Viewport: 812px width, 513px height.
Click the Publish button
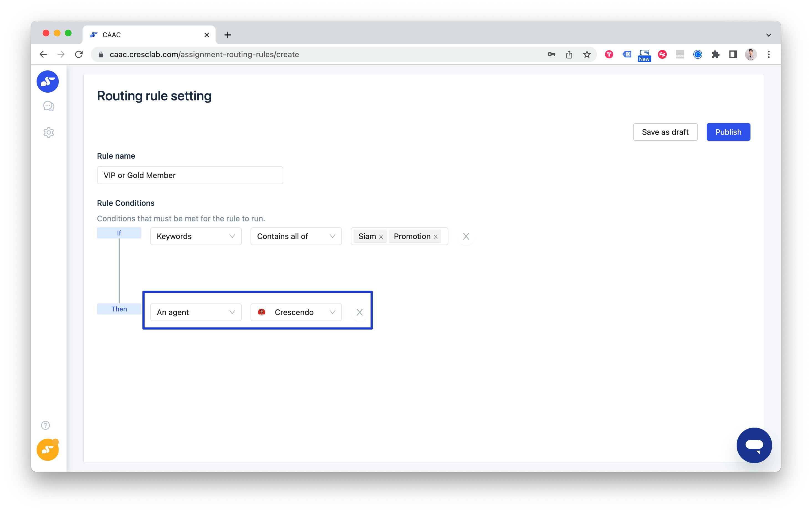click(728, 132)
